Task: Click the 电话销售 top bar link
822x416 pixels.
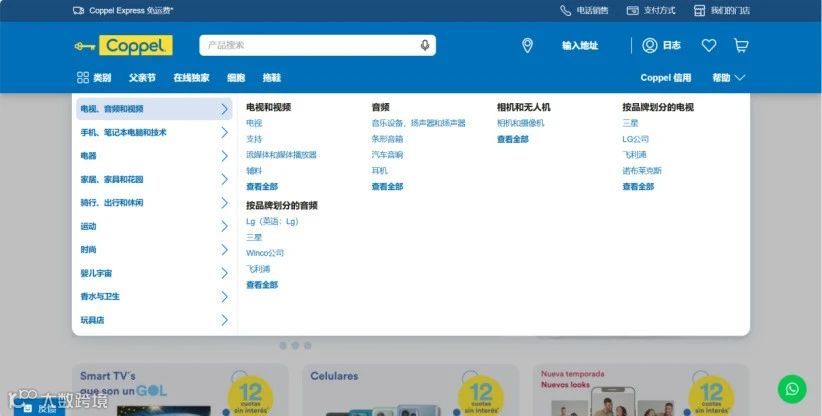Action: click(x=592, y=10)
